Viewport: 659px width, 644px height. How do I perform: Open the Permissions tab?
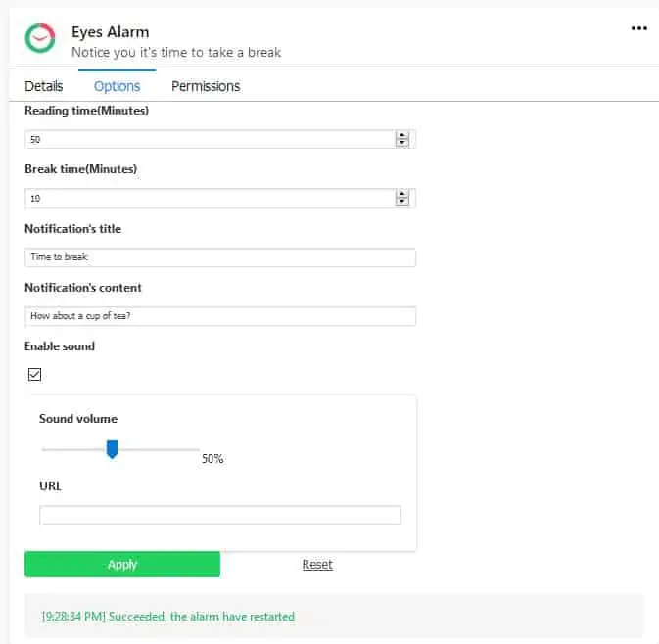coord(206,86)
